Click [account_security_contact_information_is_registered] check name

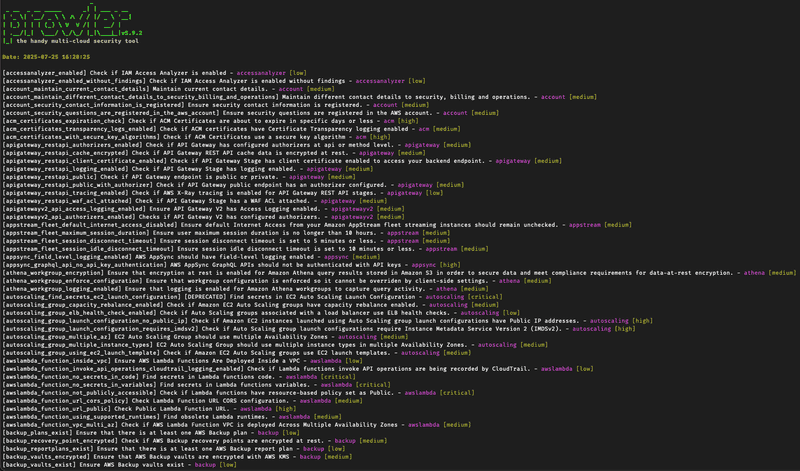93,105
